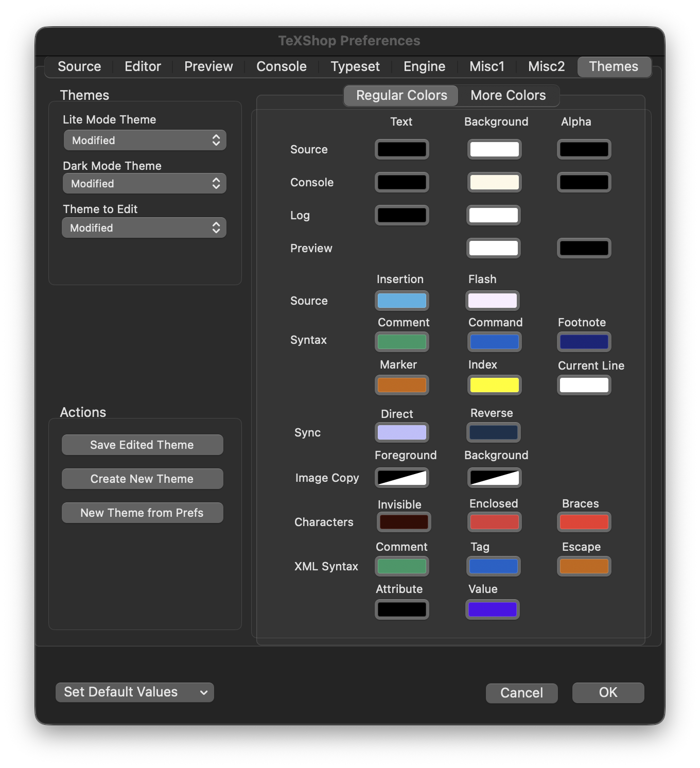Switch to the Editor tab
This screenshot has width=700, height=768.
tap(143, 67)
